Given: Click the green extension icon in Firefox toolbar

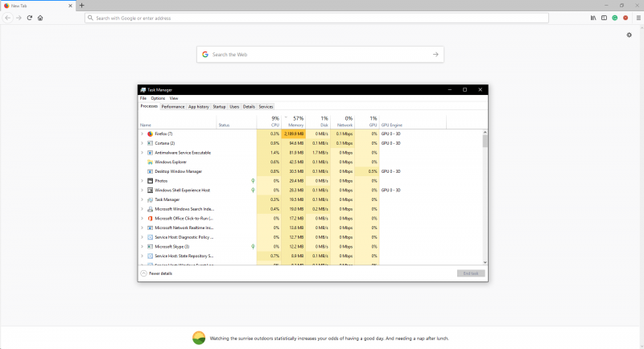Looking at the screenshot, I should pos(615,18).
